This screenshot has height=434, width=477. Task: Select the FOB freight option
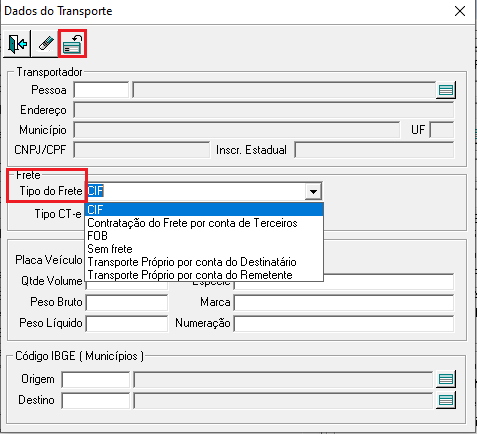(x=204, y=236)
